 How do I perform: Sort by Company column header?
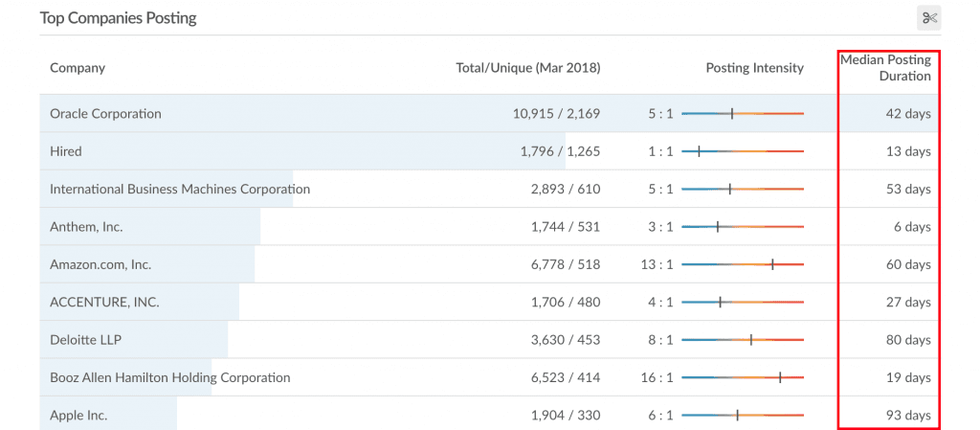pyautogui.click(x=78, y=68)
